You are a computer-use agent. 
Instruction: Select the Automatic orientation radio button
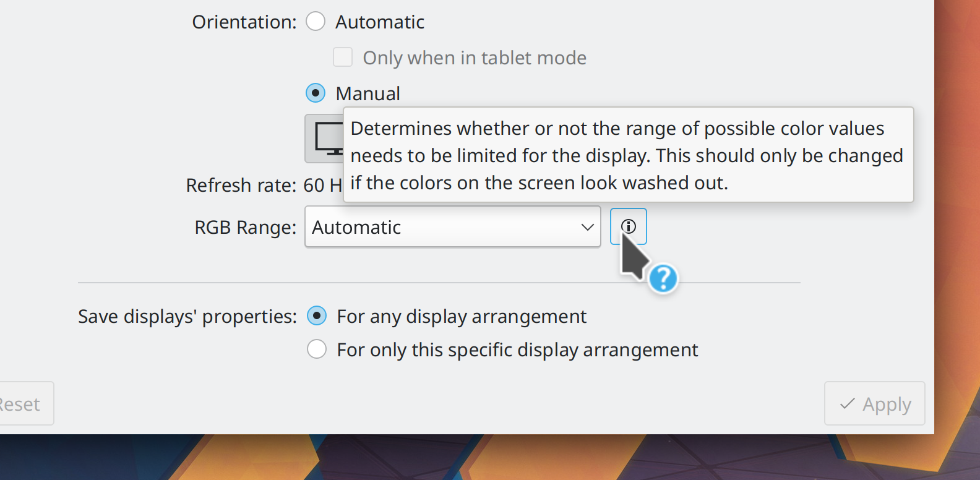(x=316, y=22)
